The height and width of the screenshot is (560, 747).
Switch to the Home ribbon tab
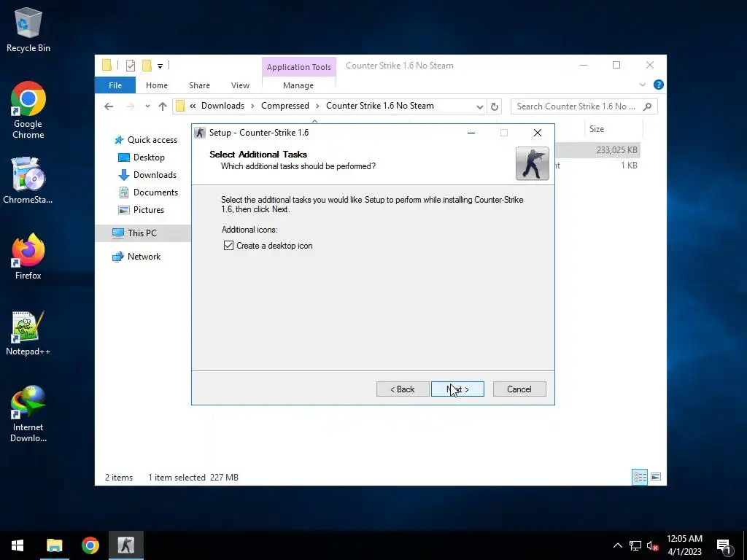click(157, 85)
